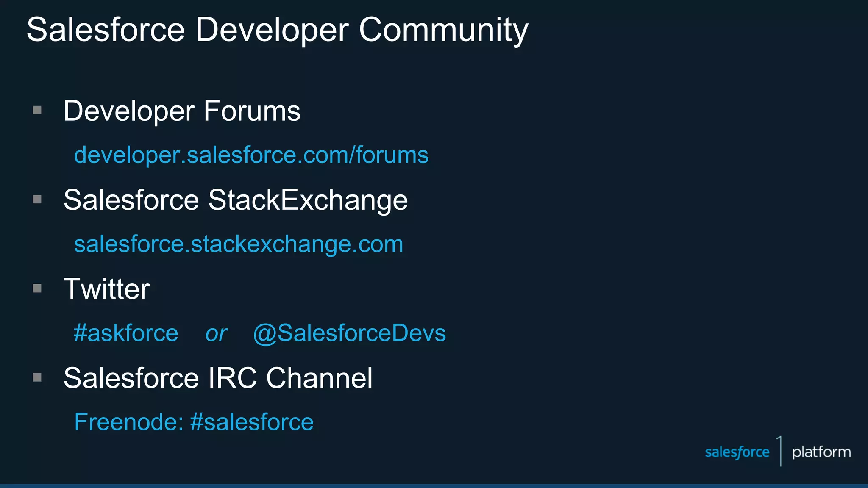Click the #askforce hashtag
Image resolution: width=868 pixels, height=488 pixels.
[x=126, y=333]
